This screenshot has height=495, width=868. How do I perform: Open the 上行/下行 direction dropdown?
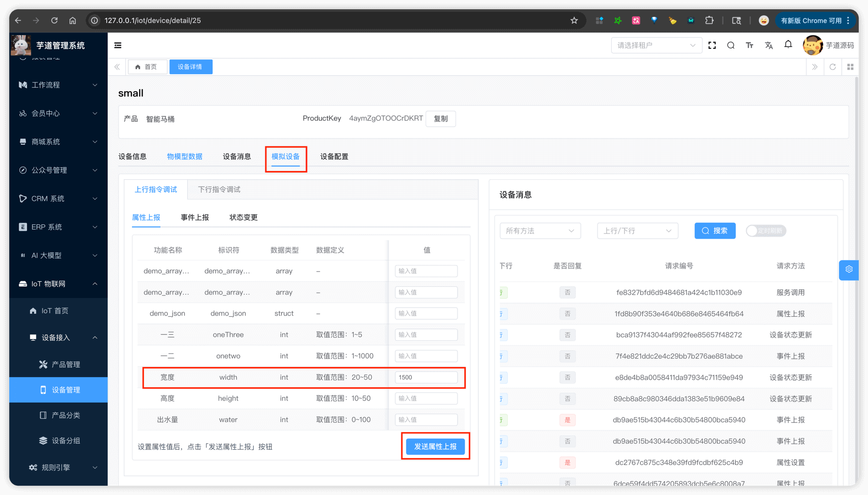click(x=637, y=230)
